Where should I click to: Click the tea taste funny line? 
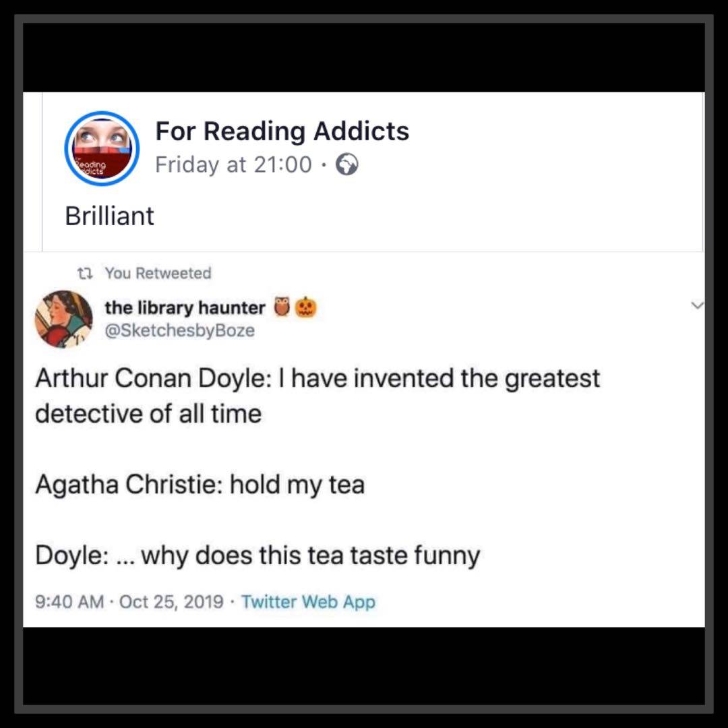(x=257, y=555)
